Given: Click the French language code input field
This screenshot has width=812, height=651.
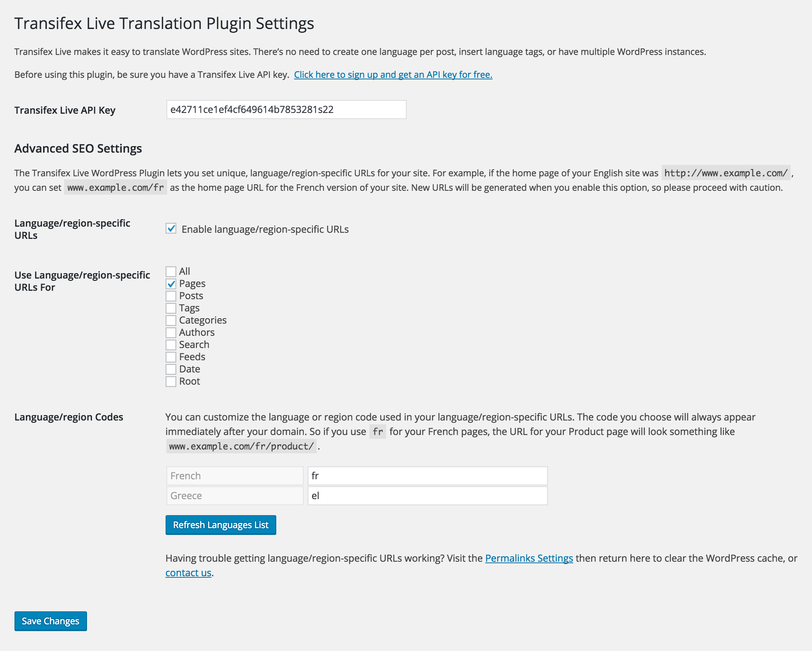Looking at the screenshot, I should [427, 475].
